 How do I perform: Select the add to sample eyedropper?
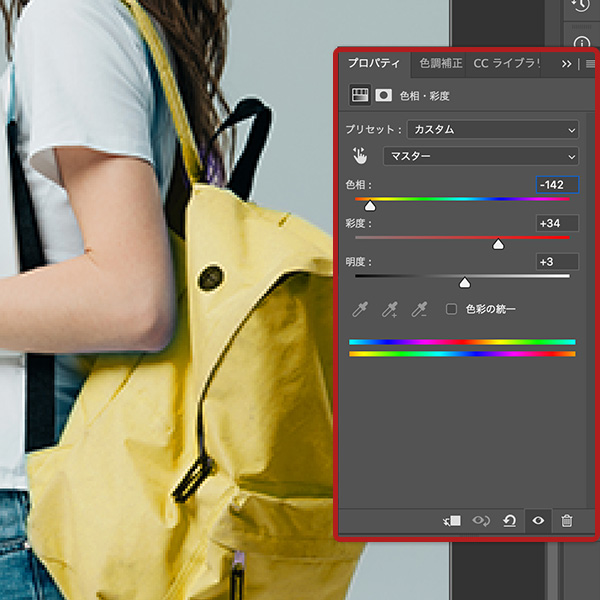point(390,309)
